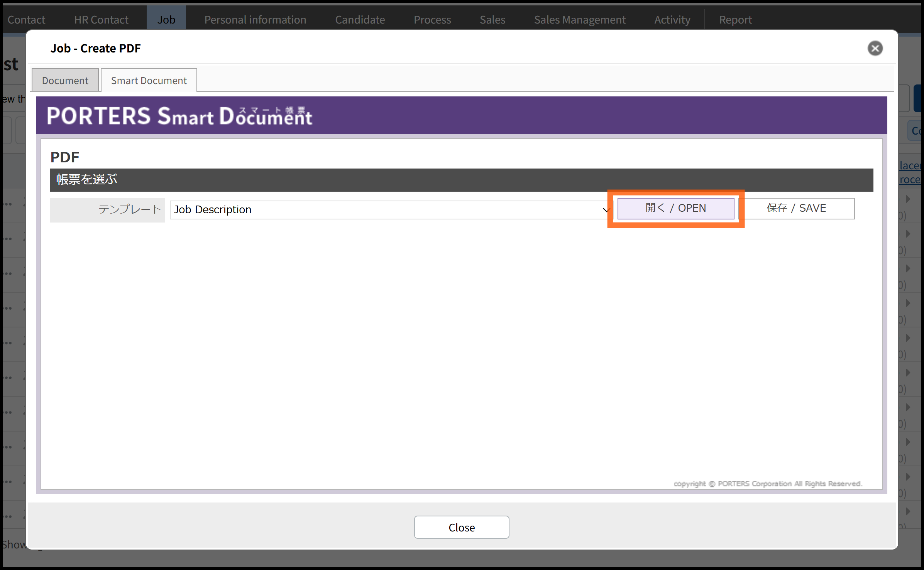
Task: Click the 開く / OPEN button
Action: point(676,208)
